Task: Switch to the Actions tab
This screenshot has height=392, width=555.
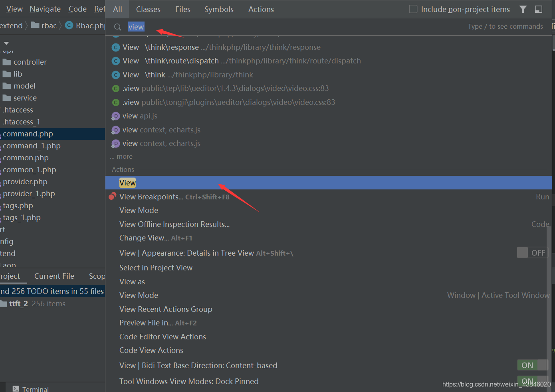Action: click(x=261, y=9)
